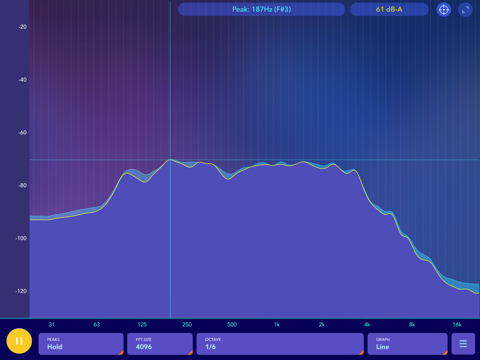The height and width of the screenshot is (360, 480).
Task: Click the -60 dB scale label
Action: pos(22,132)
